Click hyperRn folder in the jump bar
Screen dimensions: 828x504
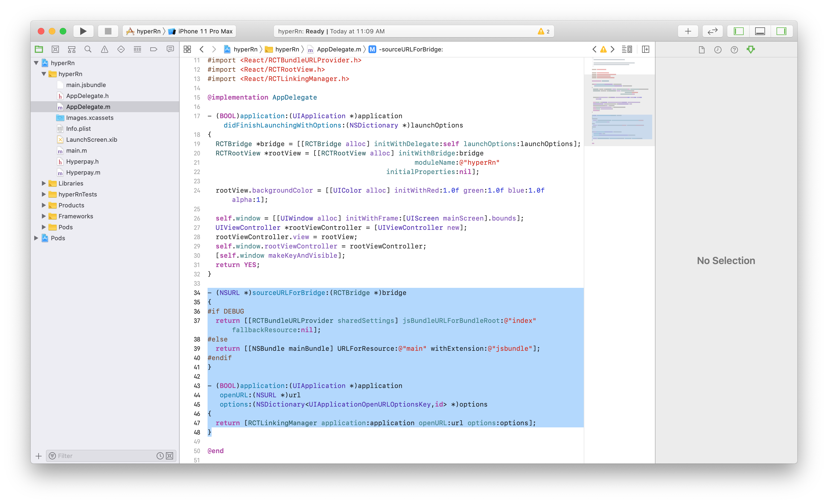coord(282,49)
